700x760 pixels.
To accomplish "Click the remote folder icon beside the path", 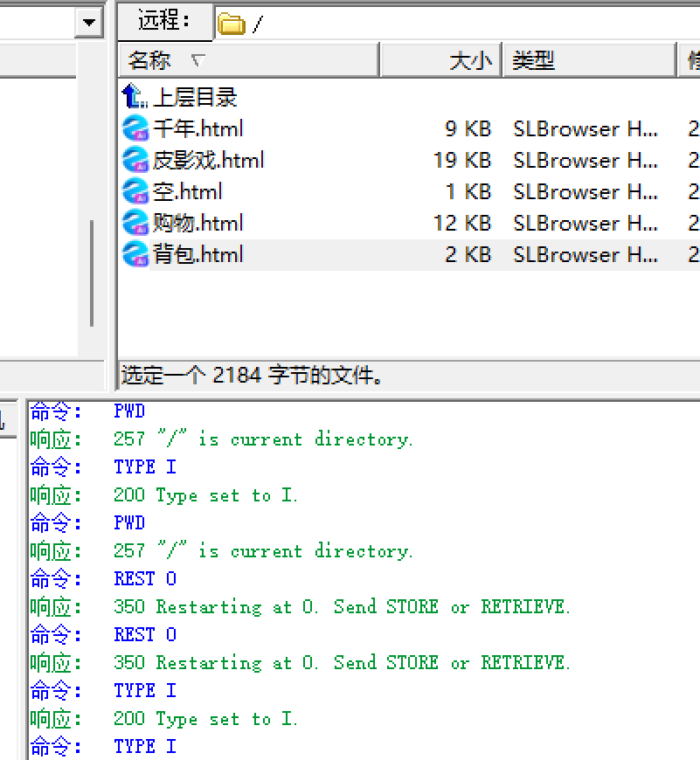I will click(232, 24).
